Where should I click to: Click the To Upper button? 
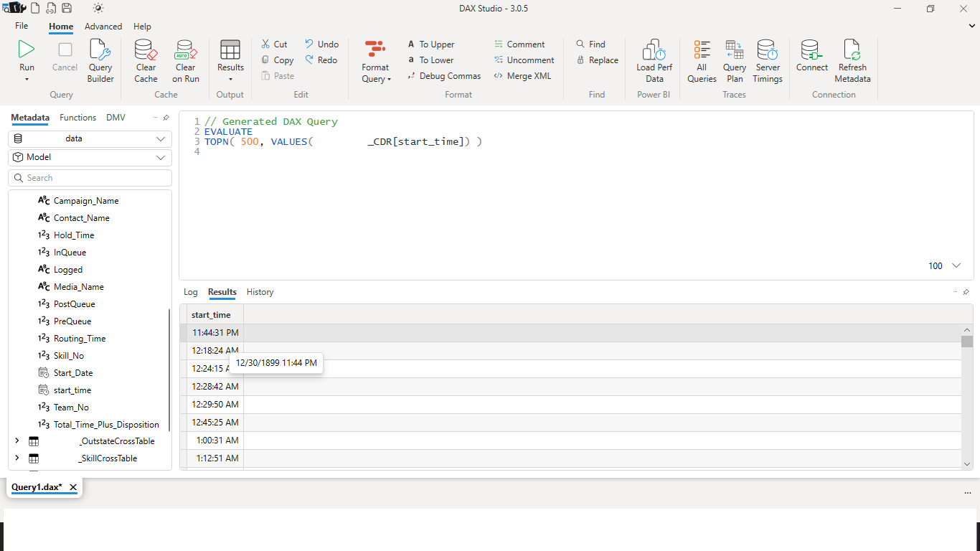click(430, 44)
